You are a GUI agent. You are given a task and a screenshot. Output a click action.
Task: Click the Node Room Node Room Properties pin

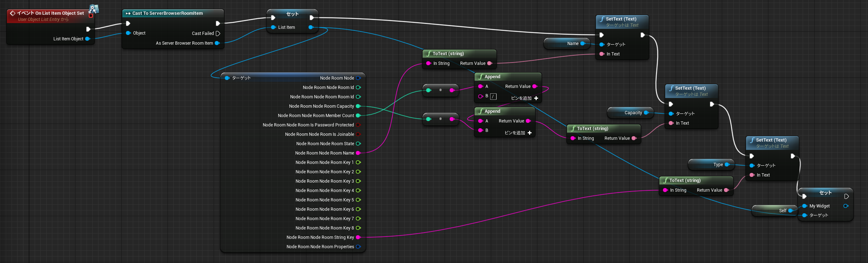click(x=358, y=247)
